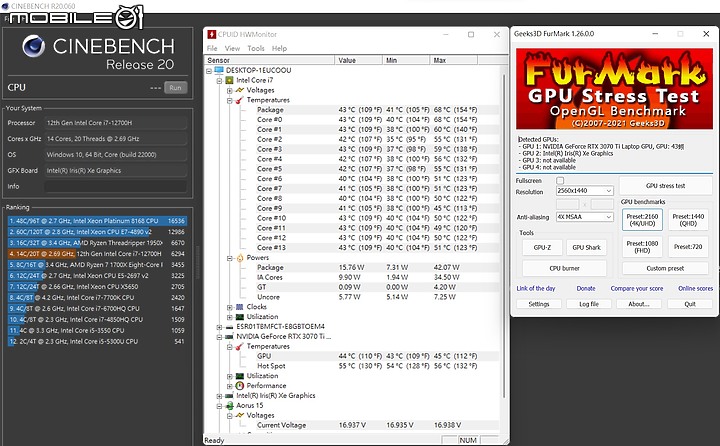Click the thermometer icon beside GPU Temperatures
This screenshot has width=720, height=446.
click(239, 346)
